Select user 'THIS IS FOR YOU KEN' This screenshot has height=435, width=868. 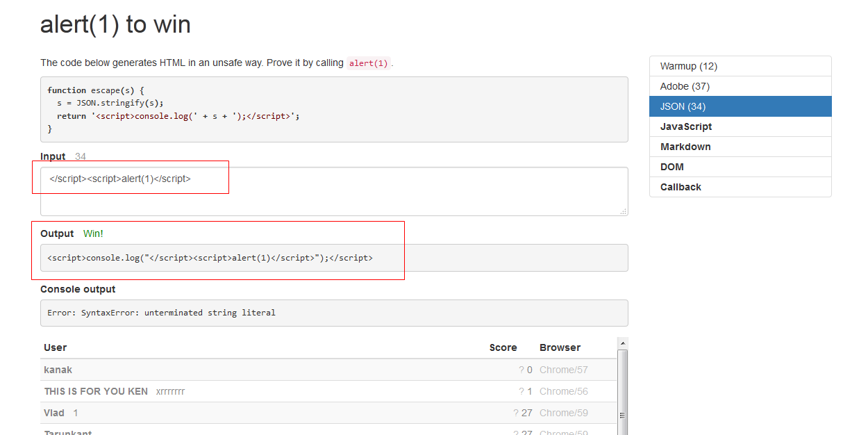click(x=96, y=391)
